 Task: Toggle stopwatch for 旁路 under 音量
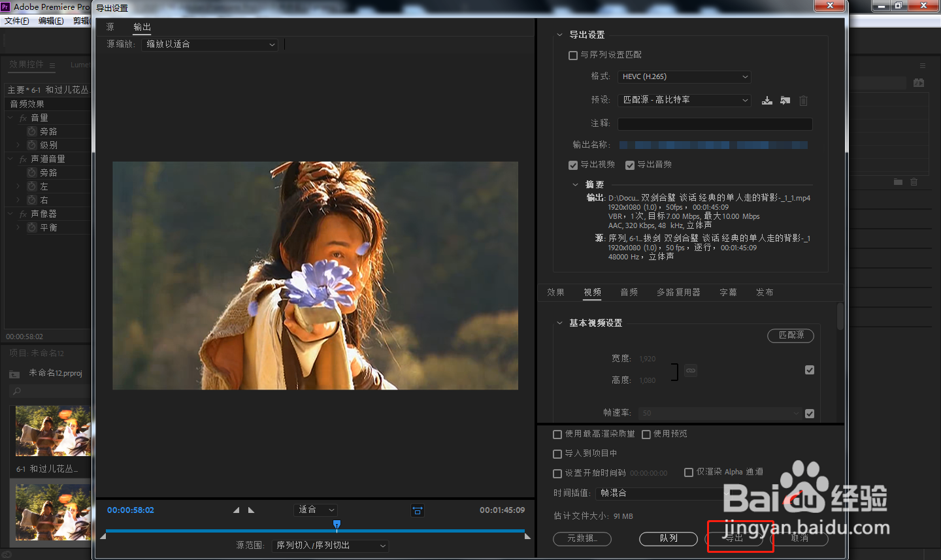click(31, 131)
